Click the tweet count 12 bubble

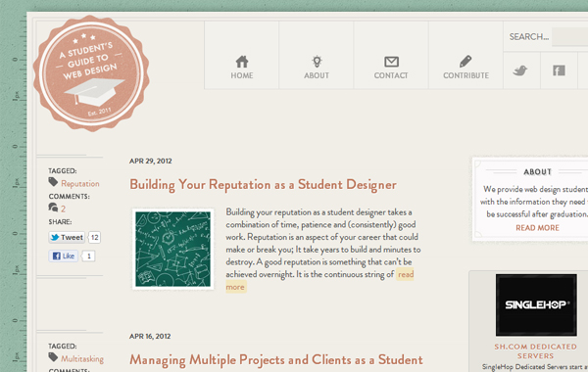(x=94, y=237)
